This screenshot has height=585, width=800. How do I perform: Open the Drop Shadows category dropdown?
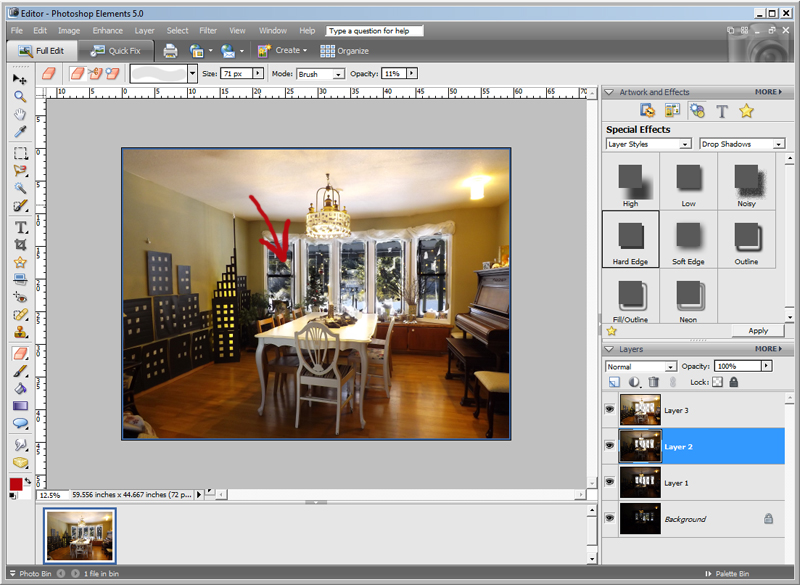(x=742, y=144)
